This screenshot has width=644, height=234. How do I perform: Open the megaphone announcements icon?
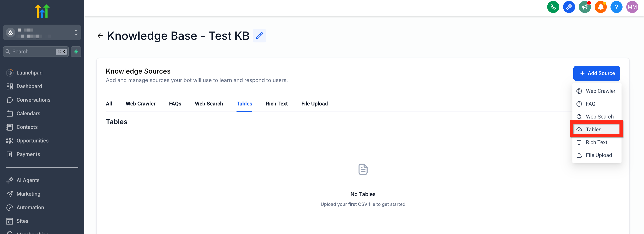584,7
